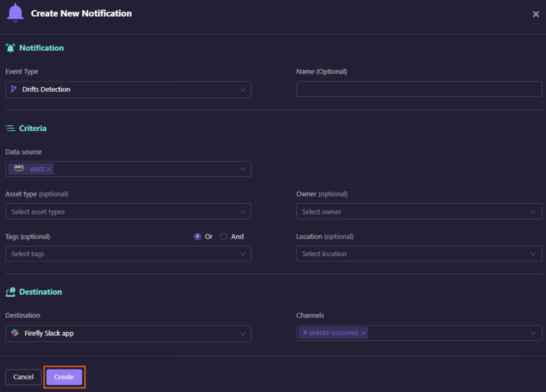
Task: Close the Create New Notification dialog
Action: 536,14
